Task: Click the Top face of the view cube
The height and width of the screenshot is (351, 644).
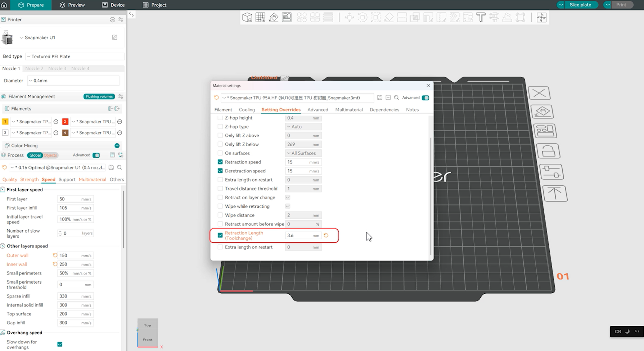Action: coord(148,325)
